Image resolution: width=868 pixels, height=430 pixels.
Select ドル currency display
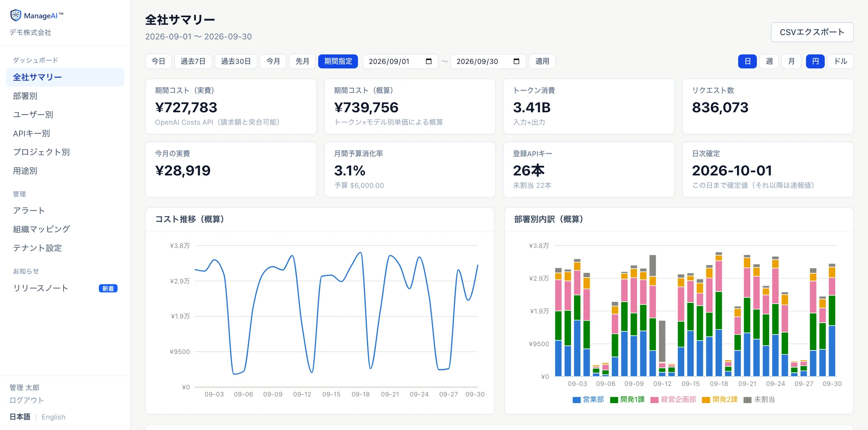click(x=841, y=61)
